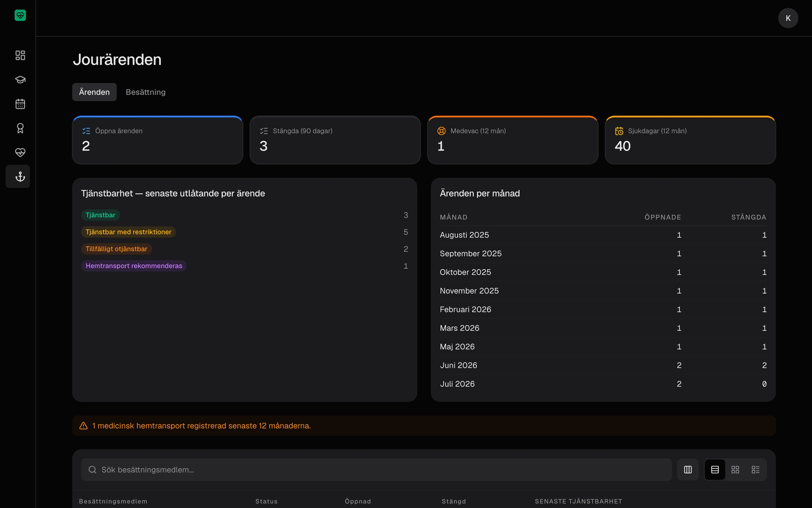The height and width of the screenshot is (508, 812).
Task: Select the Ärenden tab
Action: coord(94,92)
